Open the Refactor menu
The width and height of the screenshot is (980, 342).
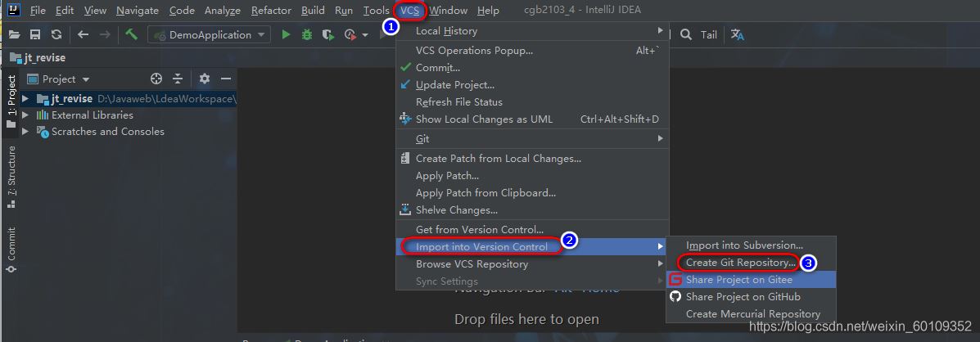click(x=271, y=10)
